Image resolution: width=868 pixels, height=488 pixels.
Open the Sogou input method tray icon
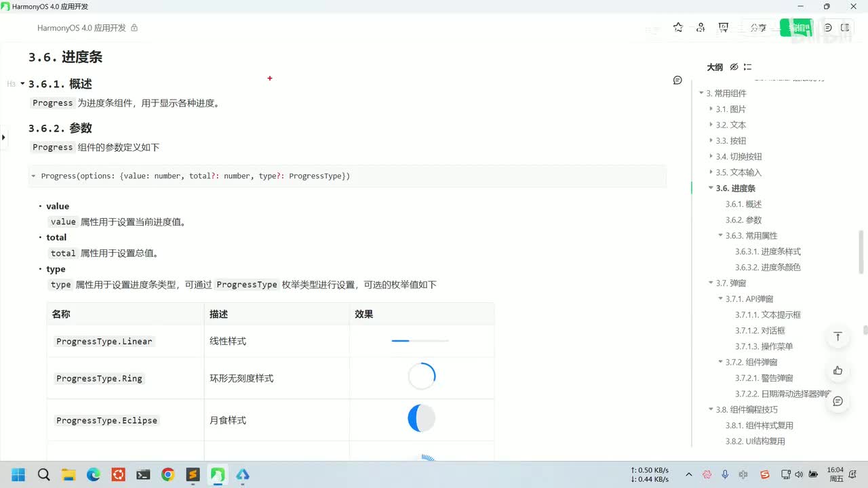tap(765, 474)
